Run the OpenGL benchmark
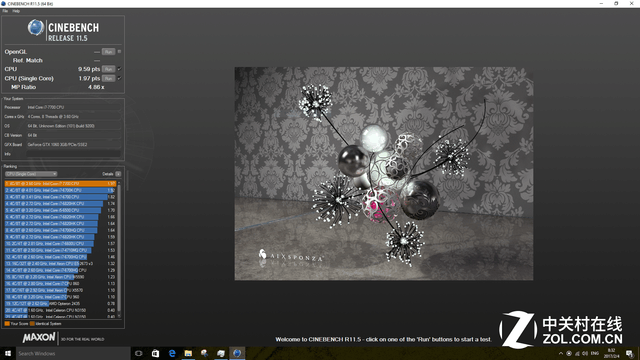 click(x=108, y=52)
